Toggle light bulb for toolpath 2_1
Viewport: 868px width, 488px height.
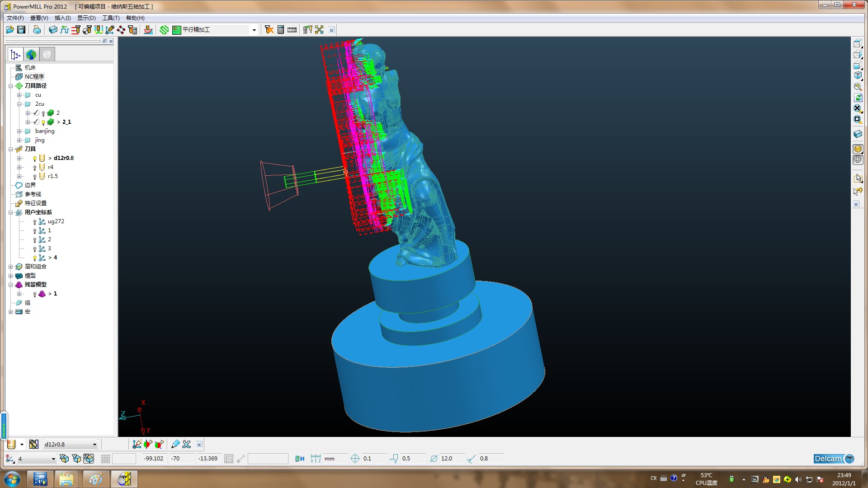point(43,122)
